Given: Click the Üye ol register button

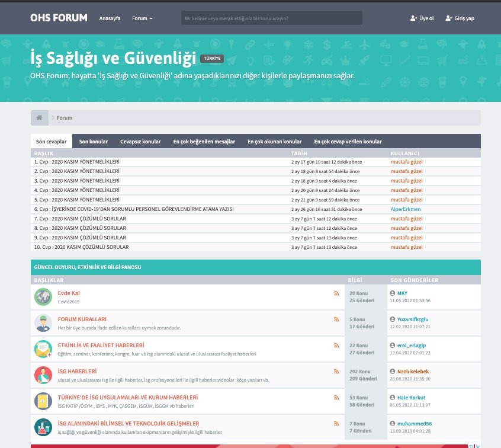Looking at the screenshot, I should 422,18.
